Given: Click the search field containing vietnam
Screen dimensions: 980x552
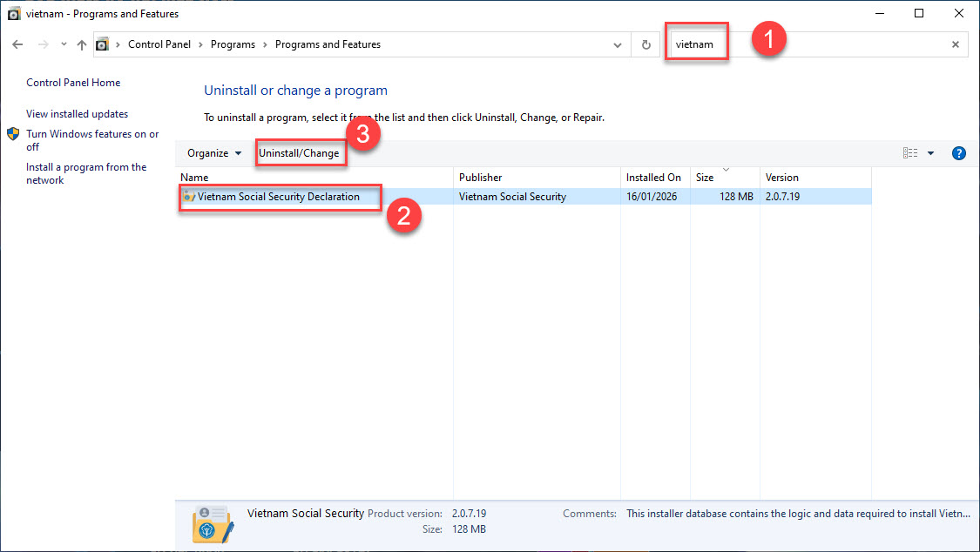Looking at the screenshot, I should pyautogui.click(x=810, y=44).
